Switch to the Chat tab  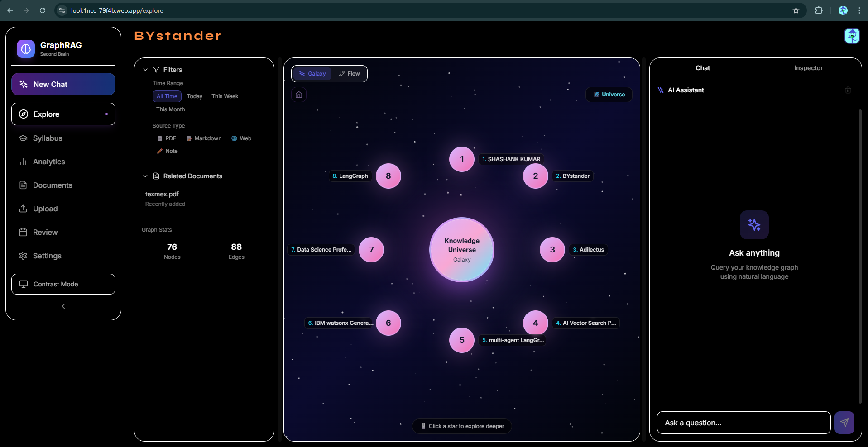click(x=703, y=68)
